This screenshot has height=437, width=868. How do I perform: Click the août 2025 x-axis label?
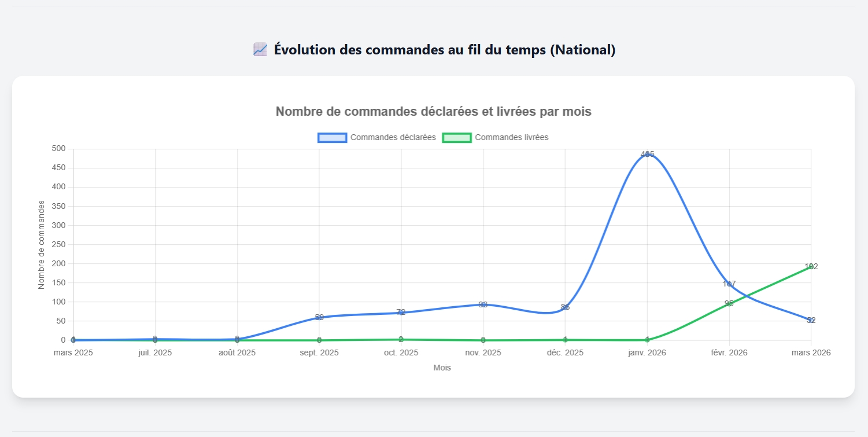tap(237, 352)
